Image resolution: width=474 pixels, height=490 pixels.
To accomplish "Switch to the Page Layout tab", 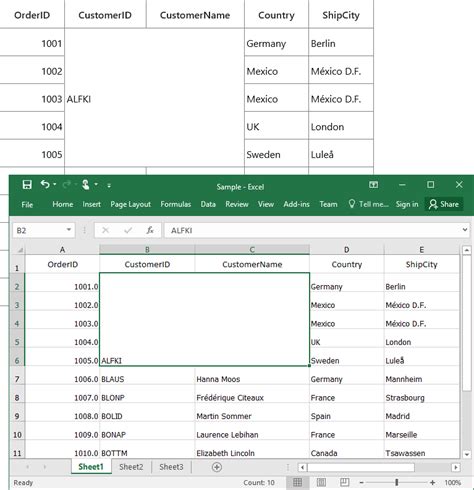I will [x=131, y=204].
